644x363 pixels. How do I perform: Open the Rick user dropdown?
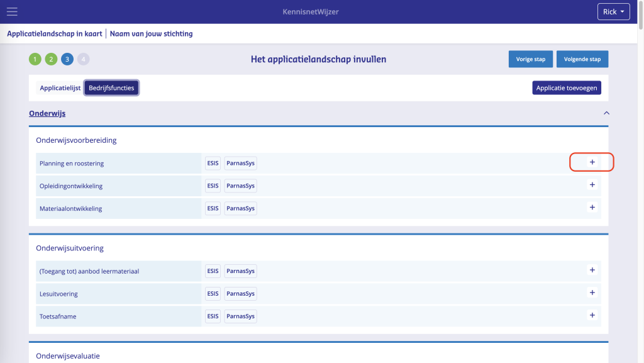[613, 12]
